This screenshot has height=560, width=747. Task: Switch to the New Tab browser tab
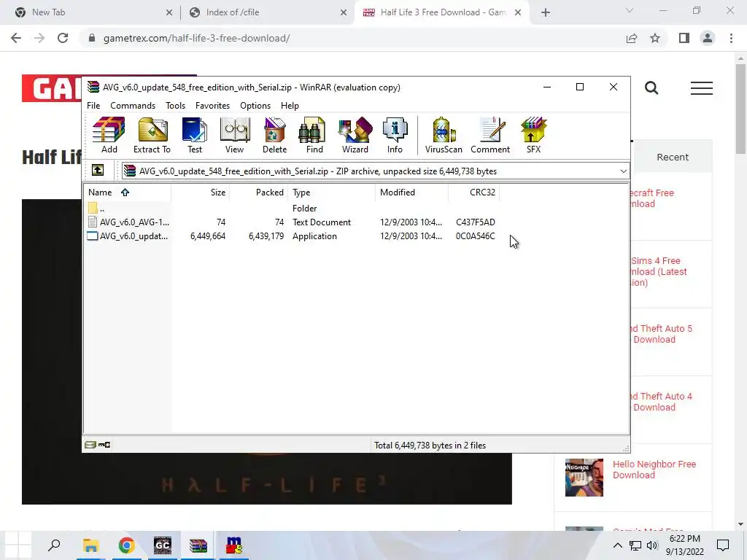pyautogui.click(x=90, y=12)
